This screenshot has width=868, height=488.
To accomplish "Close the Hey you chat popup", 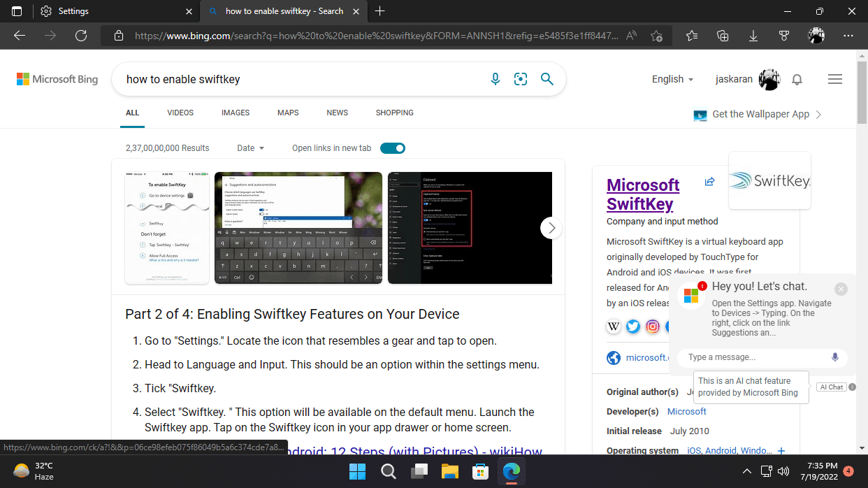I will coord(841,289).
